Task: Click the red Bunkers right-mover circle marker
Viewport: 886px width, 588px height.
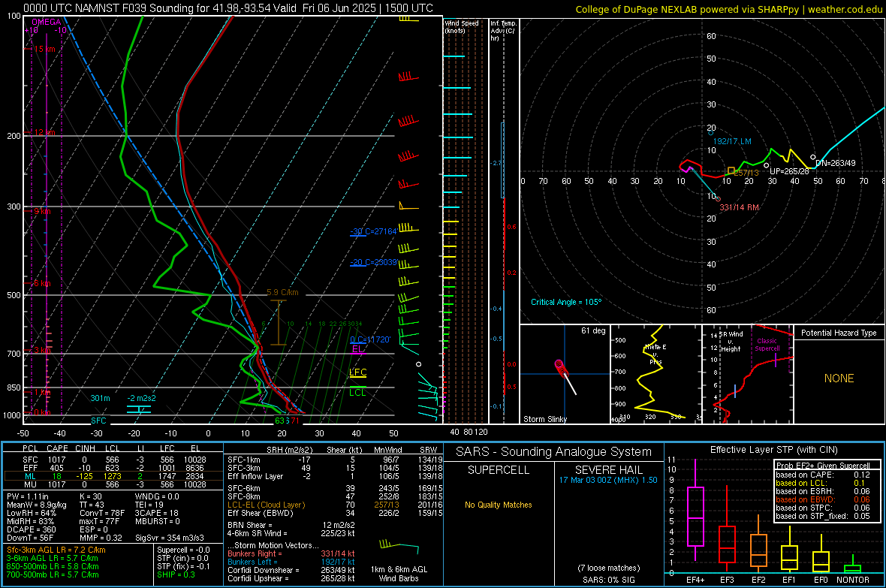Action: coord(718,198)
